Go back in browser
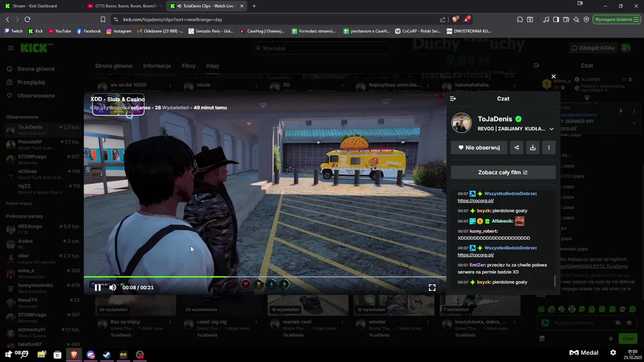The height and width of the screenshot is (362, 644). point(8,19)
